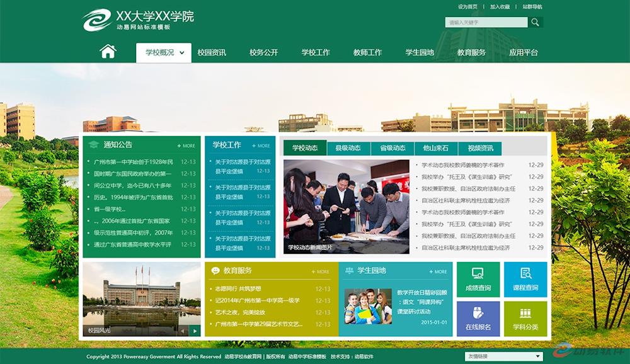Click the 设为首页 link
The width and height of the screenshot is (630, 364).
click(467, 7)
